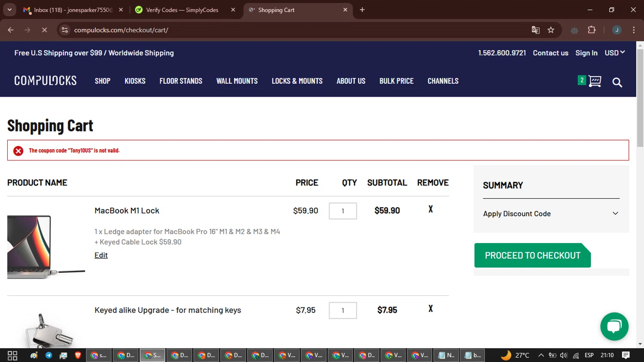The height and width of the screenshot is (362, 644).
Task: Open the USD currency dropdown
Action: (615, 53)
